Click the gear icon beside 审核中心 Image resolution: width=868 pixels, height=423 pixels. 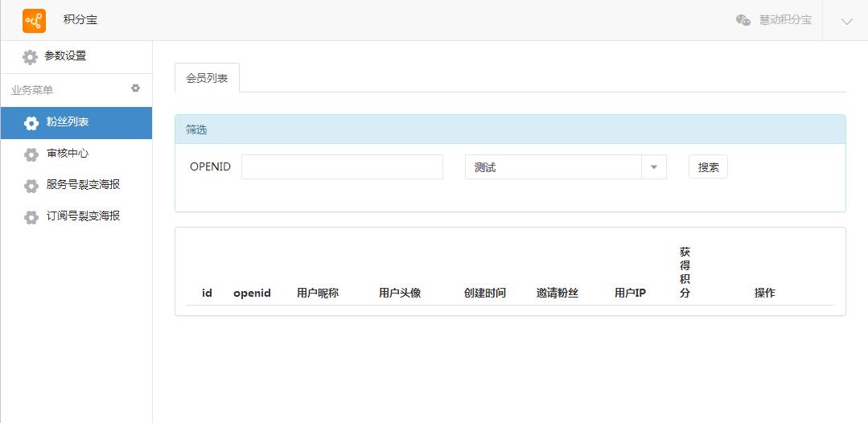click(x=31, y=154)
